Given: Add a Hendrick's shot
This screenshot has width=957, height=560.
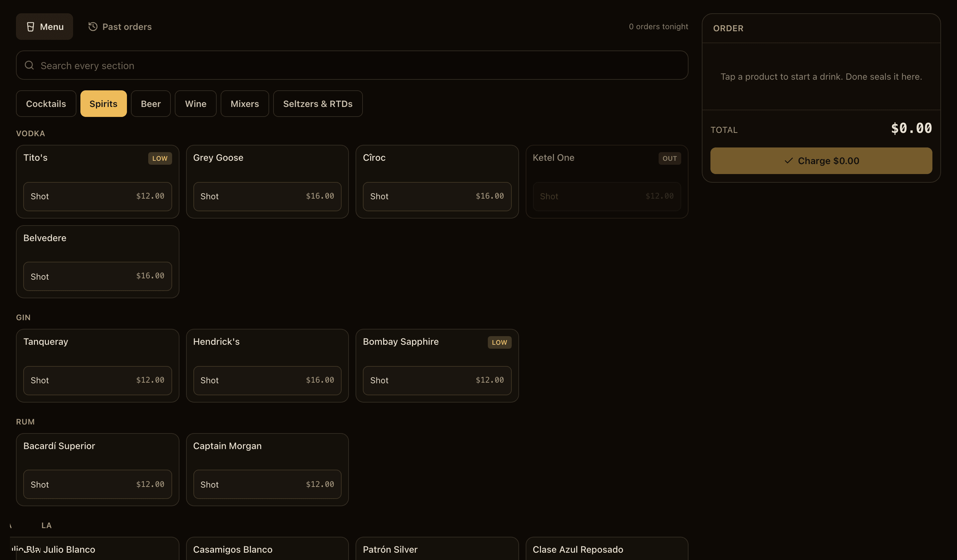Looking at the screenshot, I should click(x=267, y=380).
